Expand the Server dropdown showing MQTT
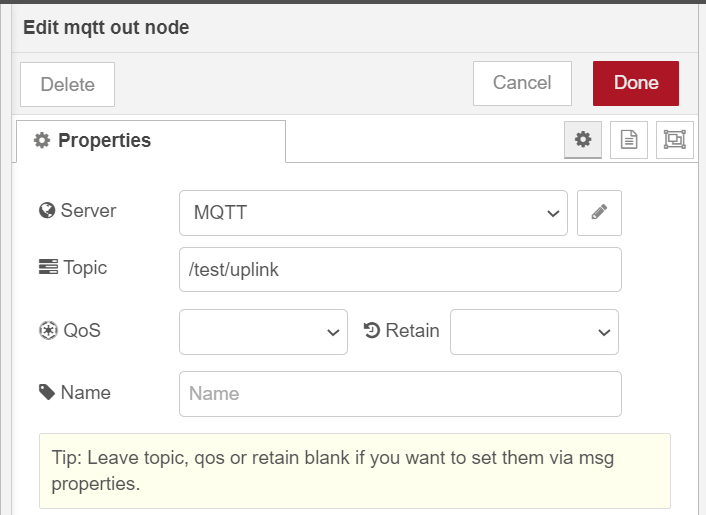The height and width of the screenshot is (515, 706). tap(373, 213)
